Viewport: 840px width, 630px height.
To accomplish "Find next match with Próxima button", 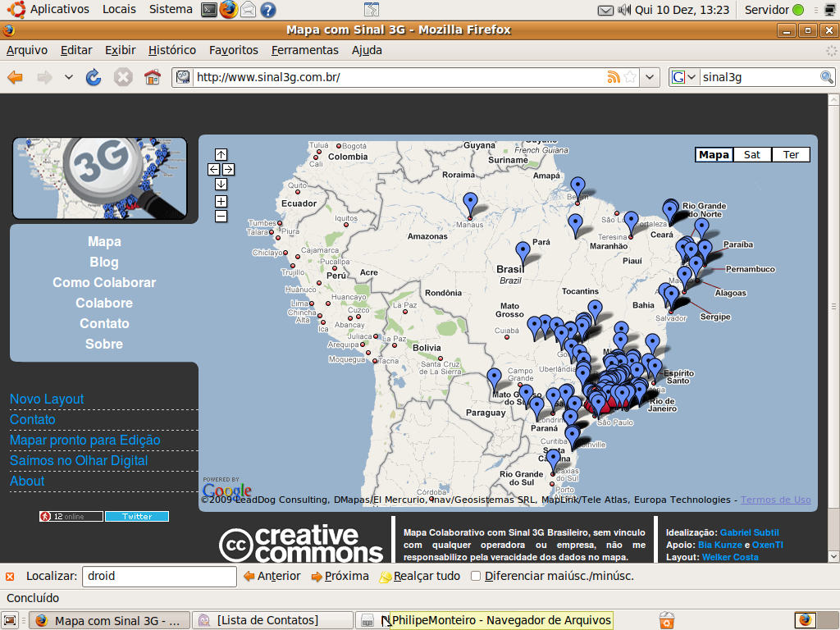I will (x=340, y=577).
